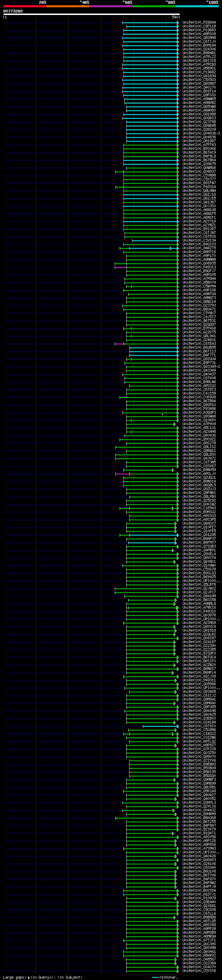
Task: Select the query sequence label AV773202
Action: (x=13, y=11)
